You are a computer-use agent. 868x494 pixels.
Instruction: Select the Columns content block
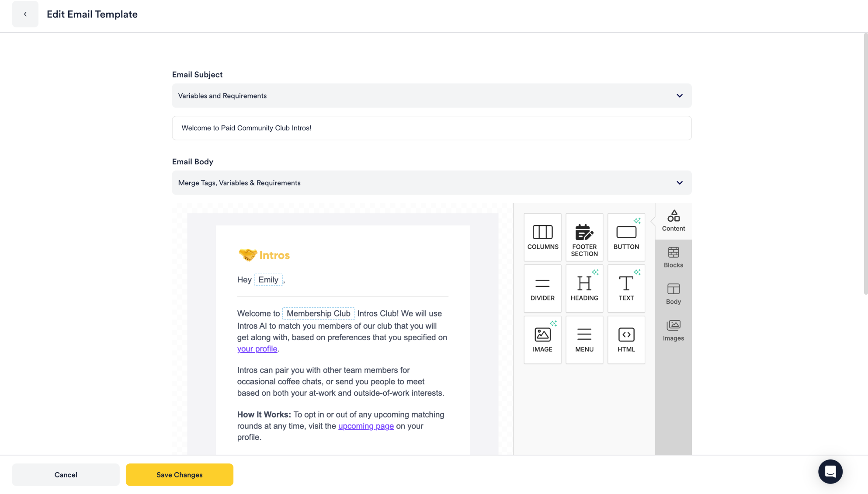542,237
